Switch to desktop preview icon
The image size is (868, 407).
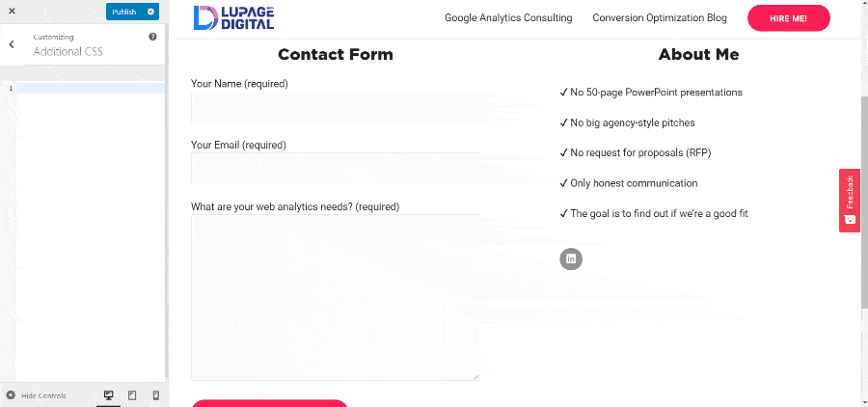[x=108, y=395]
